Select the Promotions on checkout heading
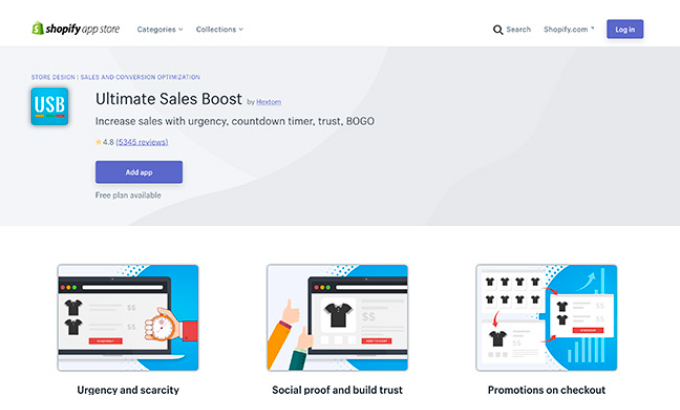 546,390
